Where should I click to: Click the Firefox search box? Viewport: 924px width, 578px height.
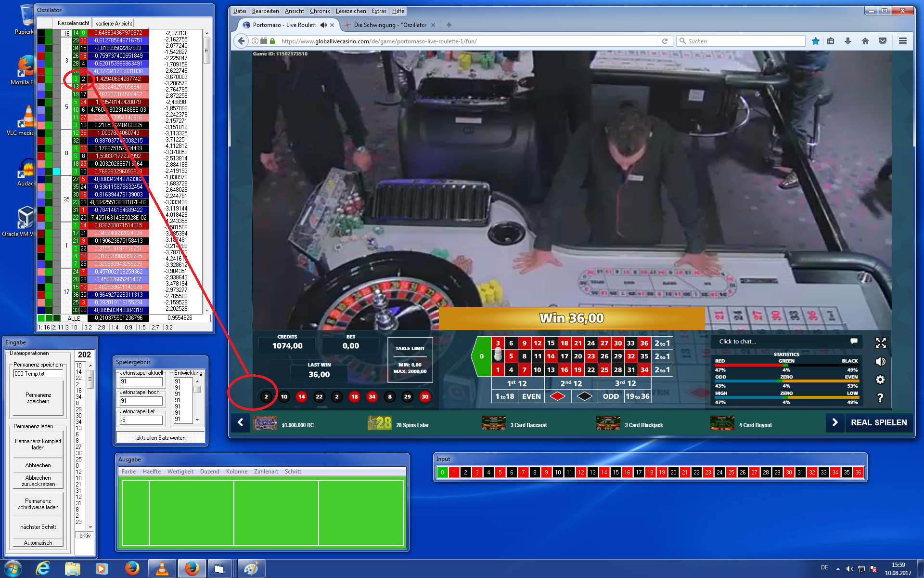[x=741, y=41]
